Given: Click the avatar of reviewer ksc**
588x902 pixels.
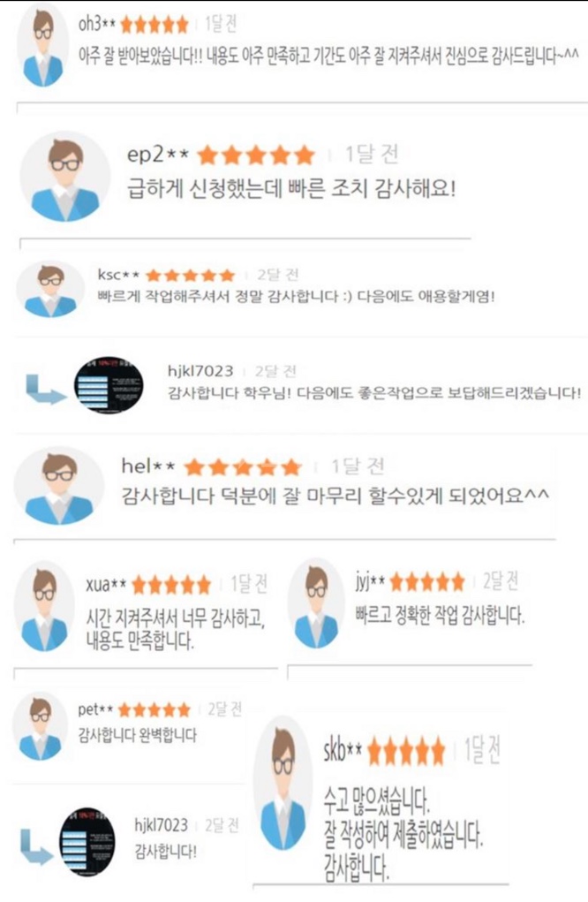Looking at the screenshot, I should point(50,290).
